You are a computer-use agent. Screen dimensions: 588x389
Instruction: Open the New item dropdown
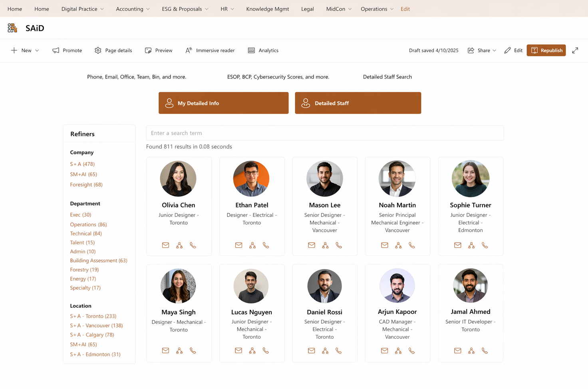pos(37,50)
